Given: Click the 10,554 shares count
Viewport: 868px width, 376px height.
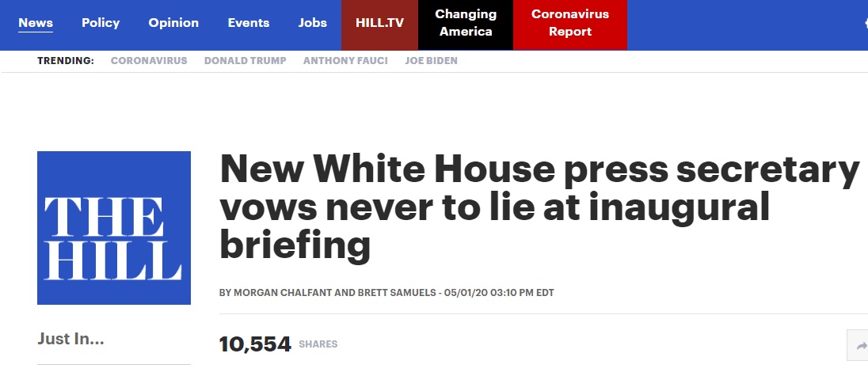Looking at the screenshot, I should (255, 344).
